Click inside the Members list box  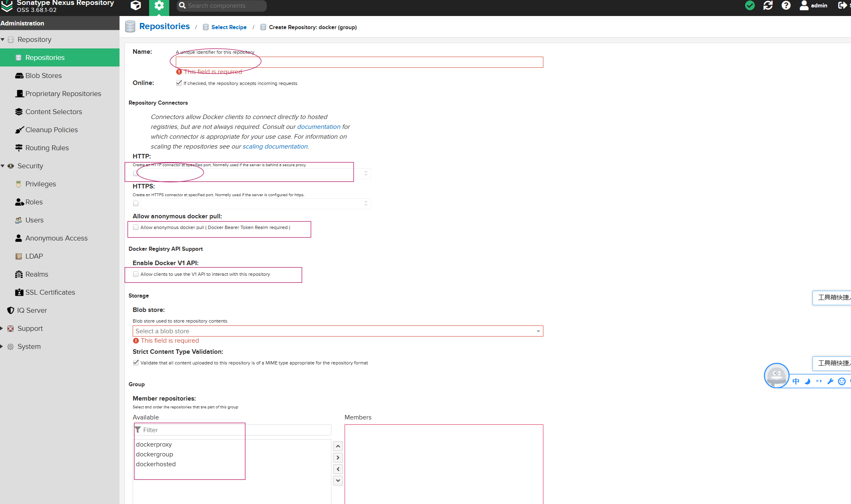(x=444, y=464)
